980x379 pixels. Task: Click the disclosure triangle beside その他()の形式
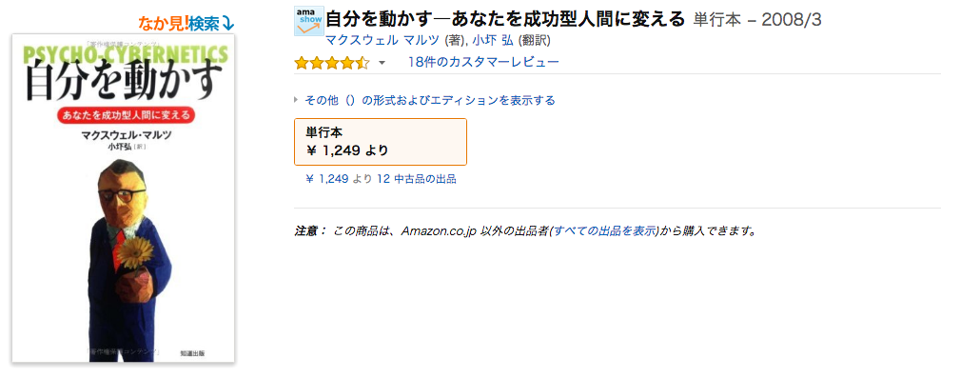pyautogui.click(x=296, y=100)
